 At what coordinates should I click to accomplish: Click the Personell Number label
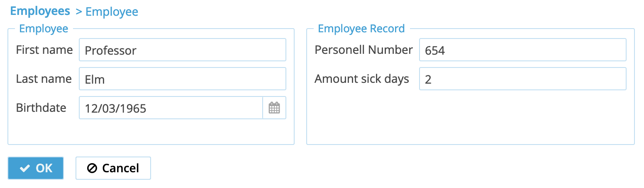pos(363,50)
